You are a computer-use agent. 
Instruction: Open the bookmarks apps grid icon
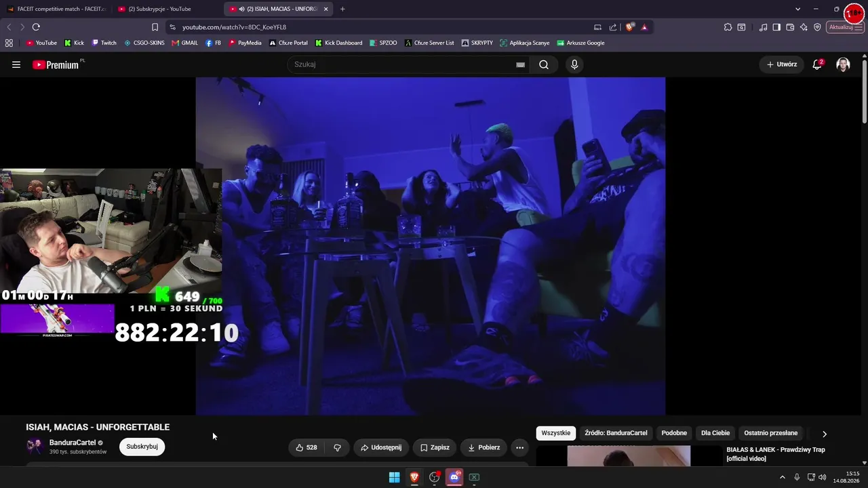click(x=9, y=43)
